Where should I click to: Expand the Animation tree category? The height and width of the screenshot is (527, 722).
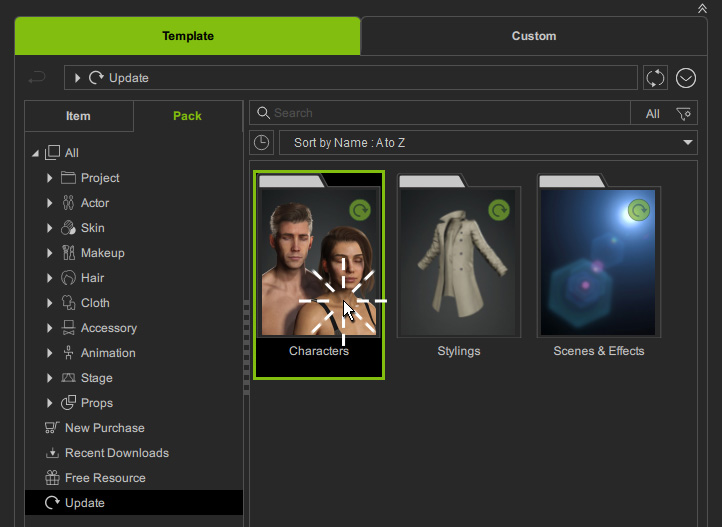(x=49, y=353)
